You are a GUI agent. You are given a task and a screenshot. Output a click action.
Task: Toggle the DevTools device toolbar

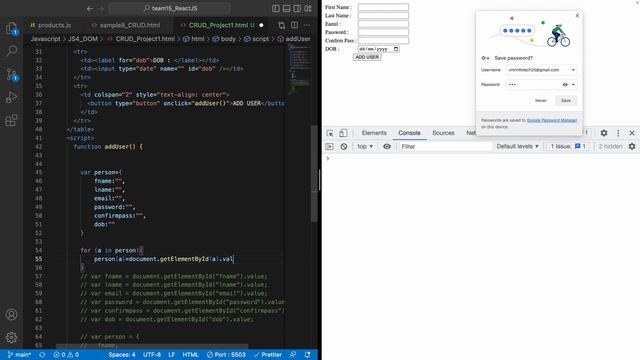coord(343,133)
